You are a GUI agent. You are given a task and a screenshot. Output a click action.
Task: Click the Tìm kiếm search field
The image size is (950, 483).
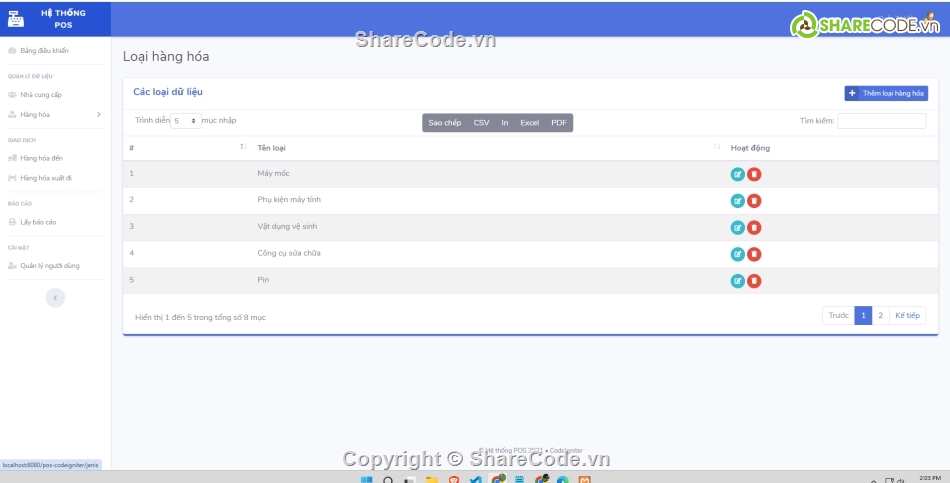tap(881, 121)
